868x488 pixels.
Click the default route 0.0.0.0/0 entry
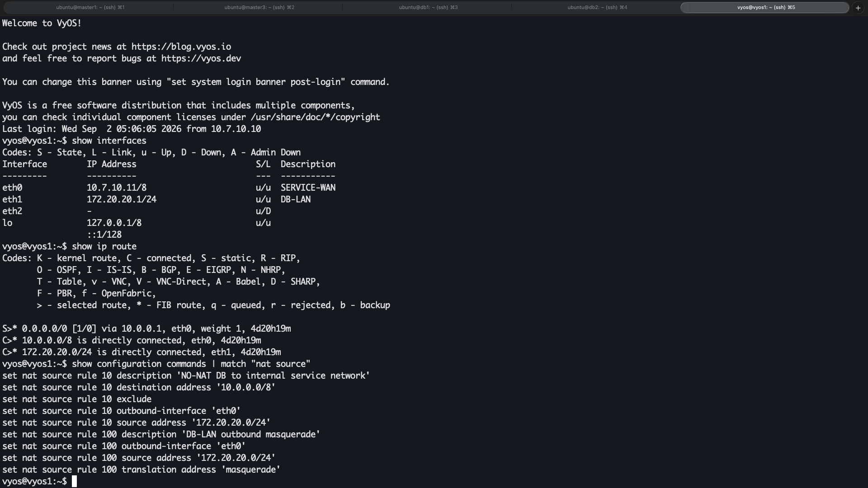[146, 328]
